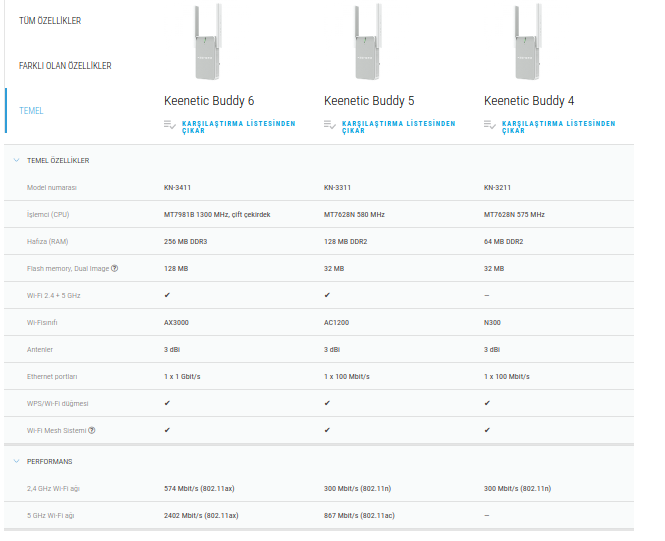Click the Wi-Fi 2.4 + 5 GHz label
The height and width of the screenshot is (541, 665).
tap(53, 296)
